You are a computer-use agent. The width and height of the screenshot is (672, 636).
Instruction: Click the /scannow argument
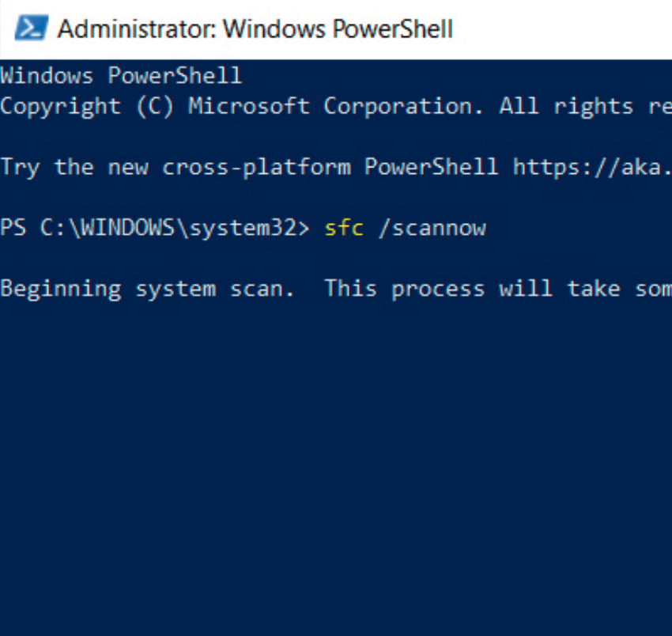(x=431, y=229)
